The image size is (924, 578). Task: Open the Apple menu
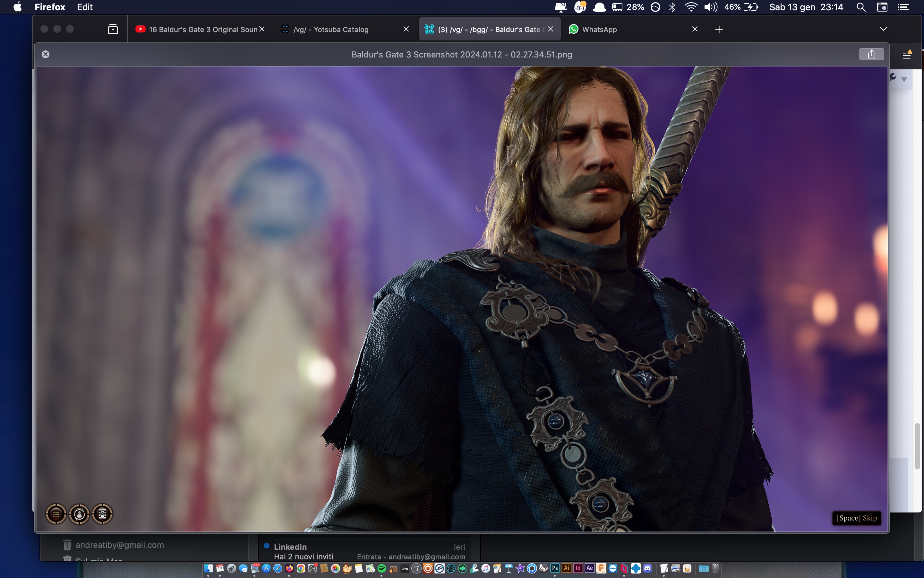[x=18, y=7]
